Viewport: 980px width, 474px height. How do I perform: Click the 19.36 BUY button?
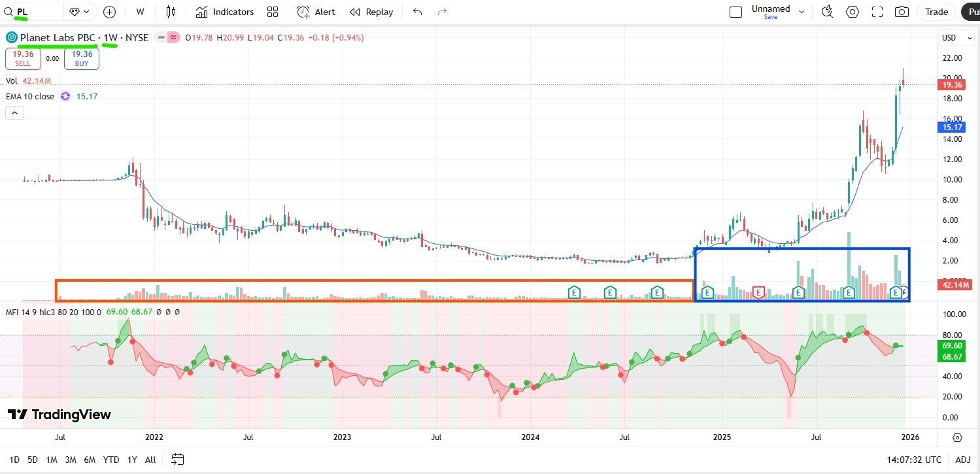(x=82, y=59)
